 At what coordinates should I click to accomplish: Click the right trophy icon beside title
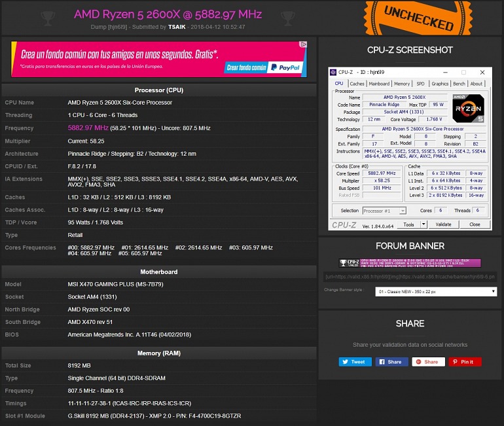point(288,18)
